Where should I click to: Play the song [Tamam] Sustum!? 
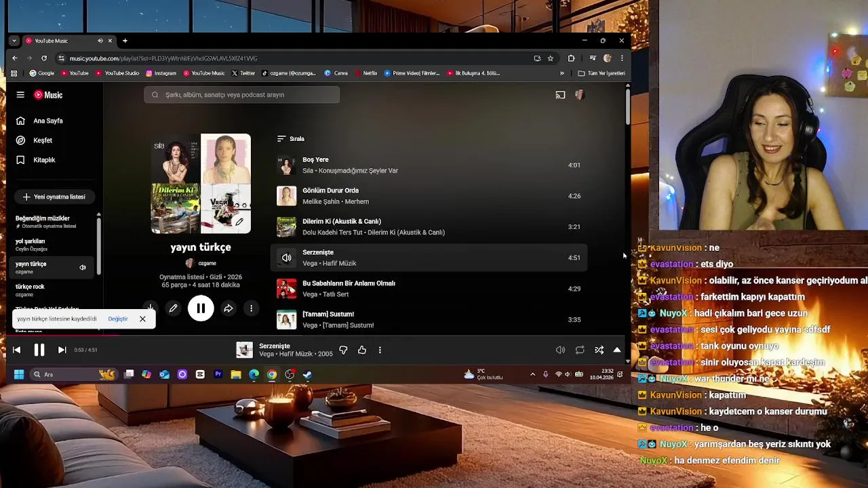(328, 314)
